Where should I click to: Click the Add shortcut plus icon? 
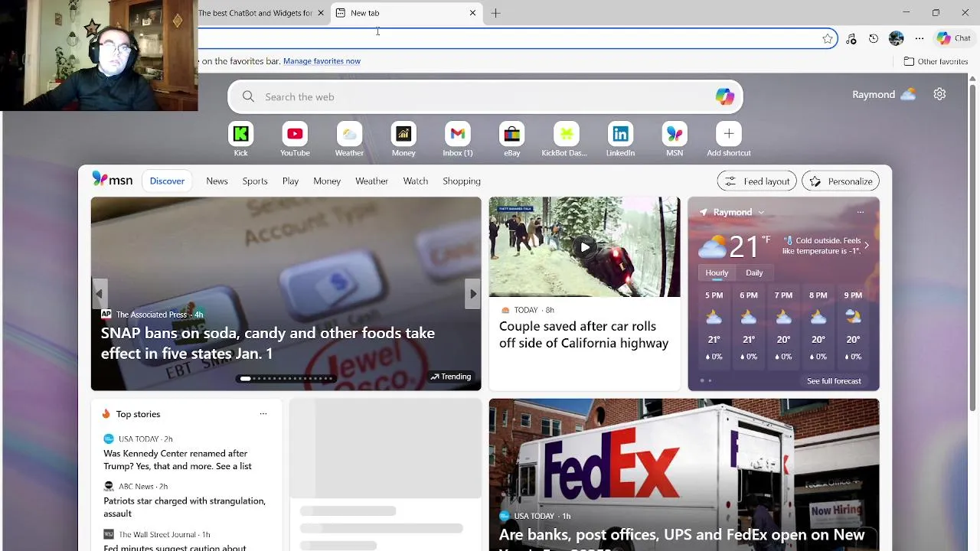(729, 135)
